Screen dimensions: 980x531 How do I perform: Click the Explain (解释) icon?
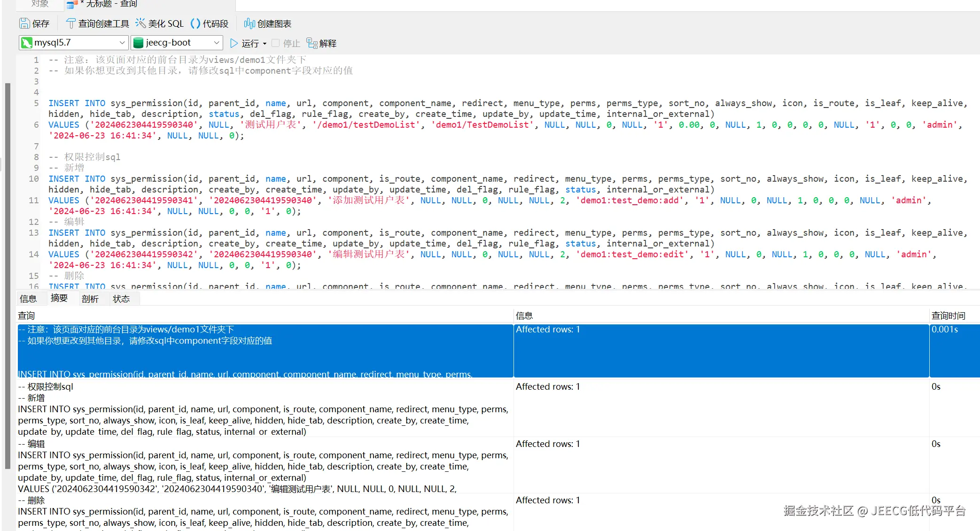point(312,43)
